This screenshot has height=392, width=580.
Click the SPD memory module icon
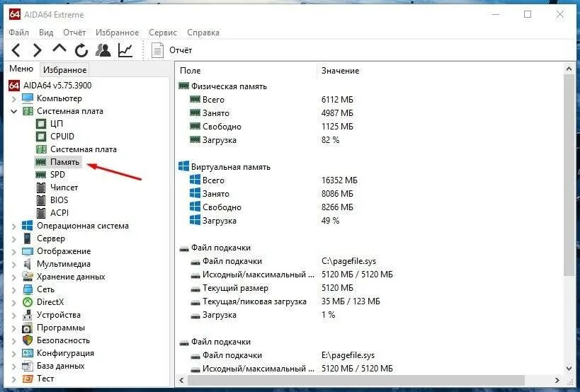[41, 174]
